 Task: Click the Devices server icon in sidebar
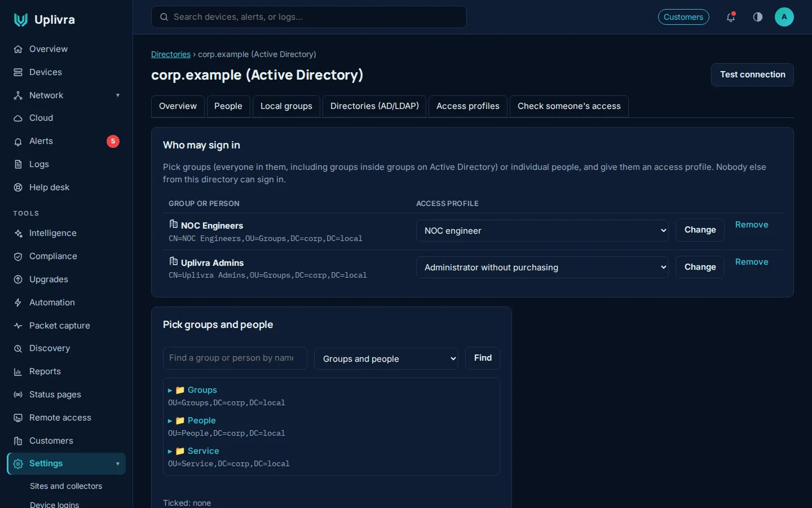tap(18, 72)
